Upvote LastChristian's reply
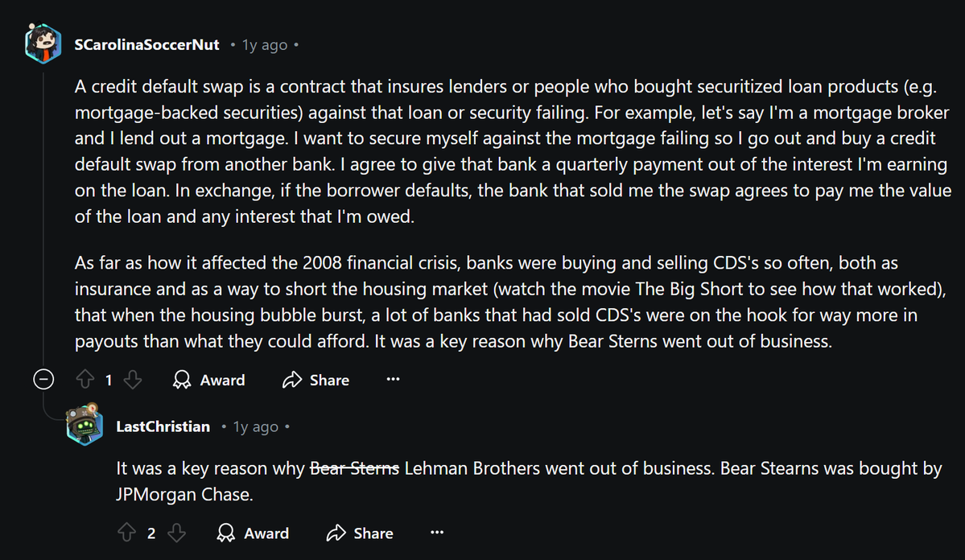The image size is (965, 560). 127,533
